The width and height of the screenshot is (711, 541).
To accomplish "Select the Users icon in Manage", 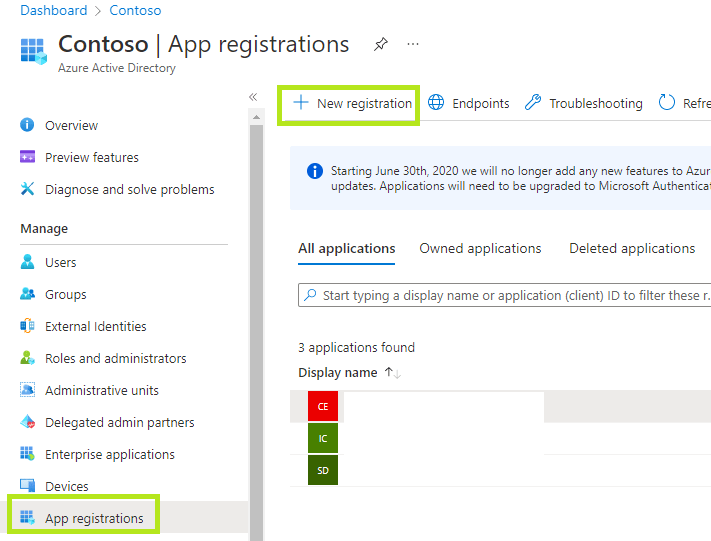I will [27, 262].
